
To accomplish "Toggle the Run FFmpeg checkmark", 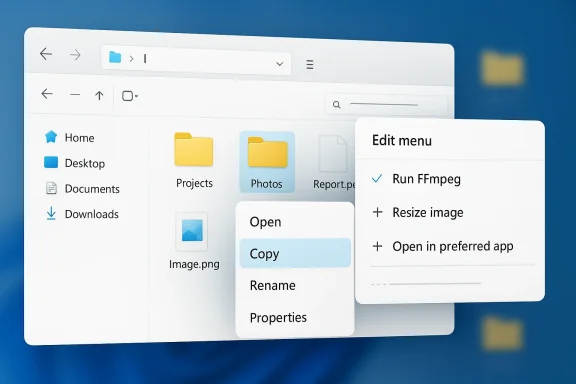I will pyautogui.click(x=377, y=179).
